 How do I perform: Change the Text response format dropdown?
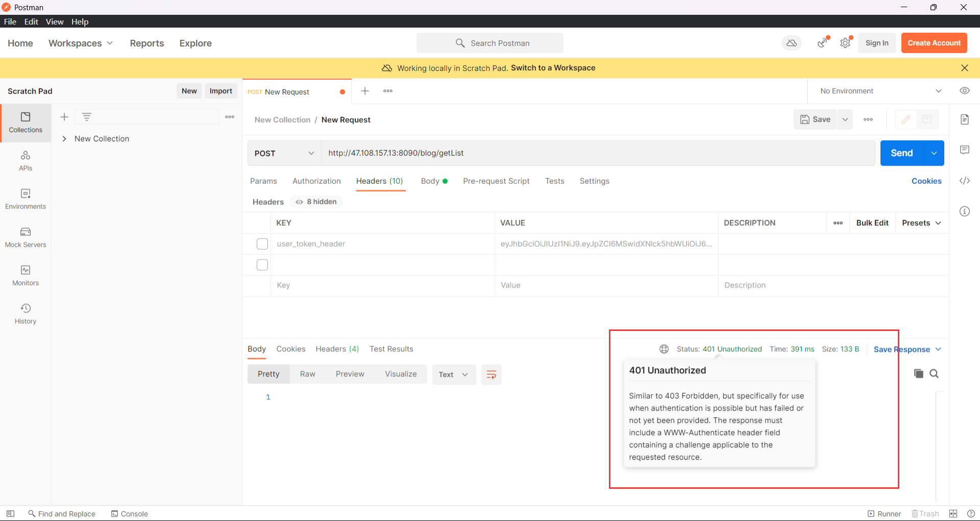pos(454,375)
